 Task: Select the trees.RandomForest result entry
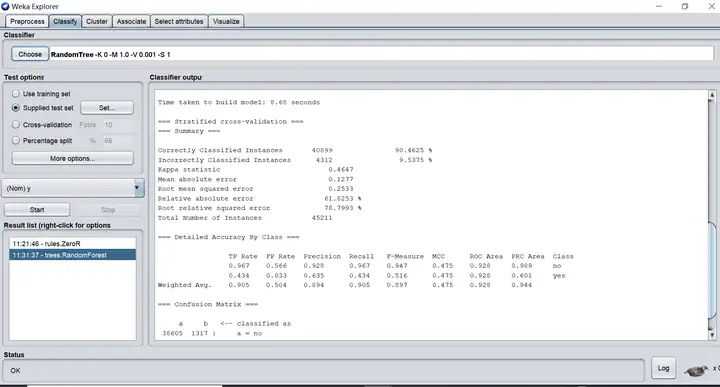(x=73, y=255)
